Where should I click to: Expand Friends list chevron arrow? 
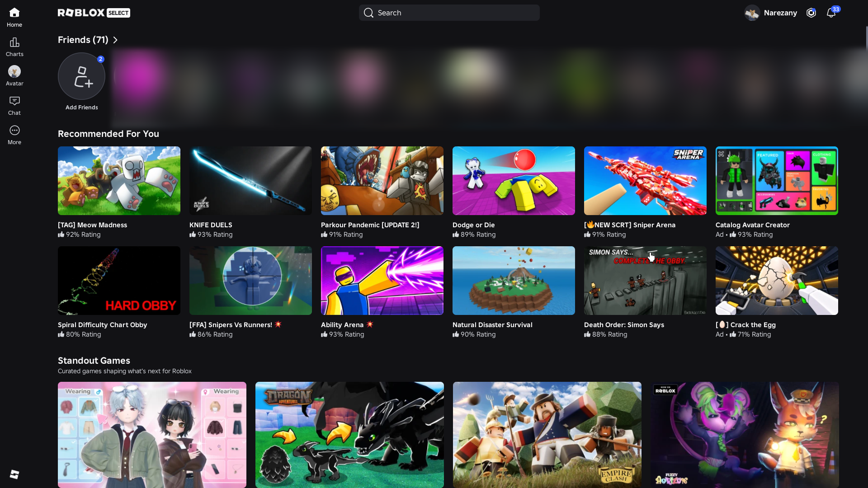[x=115, y=40]
